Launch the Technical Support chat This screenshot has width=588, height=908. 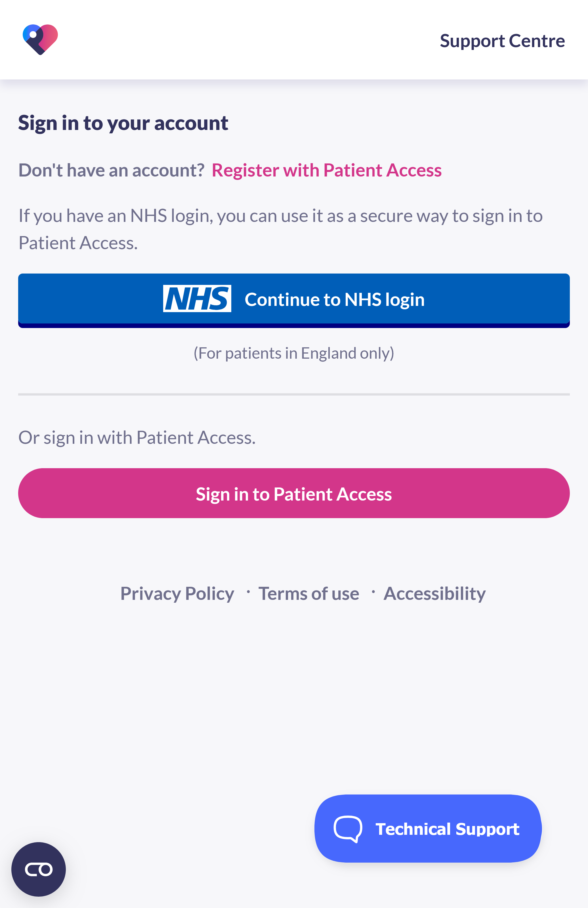(427, 829)
